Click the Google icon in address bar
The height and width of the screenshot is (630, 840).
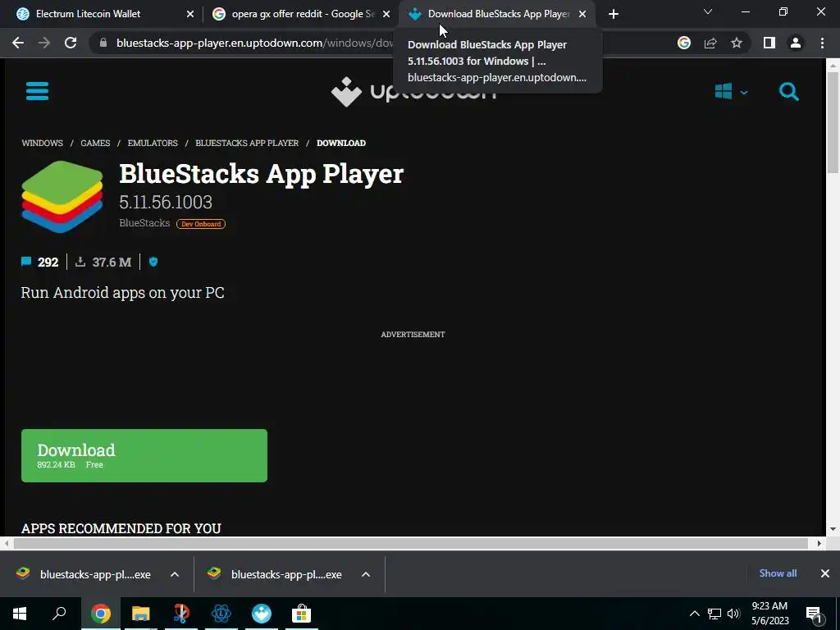point(684,43)
